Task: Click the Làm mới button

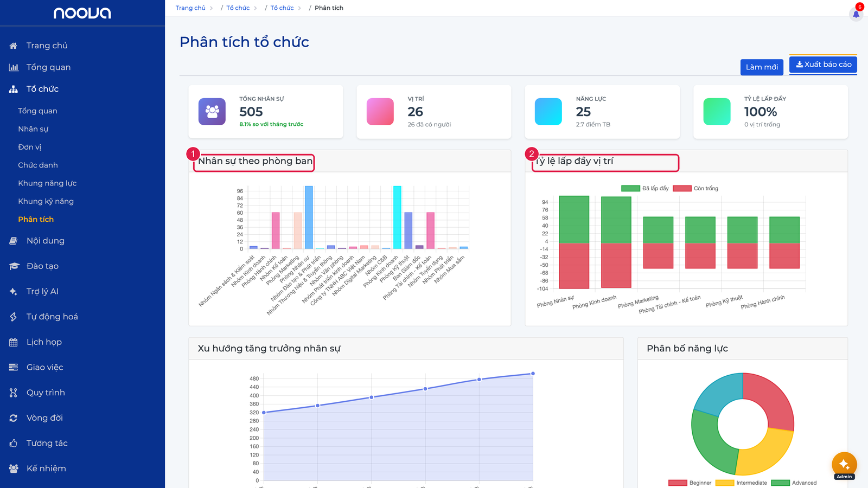Action: (x=762, y=67)
